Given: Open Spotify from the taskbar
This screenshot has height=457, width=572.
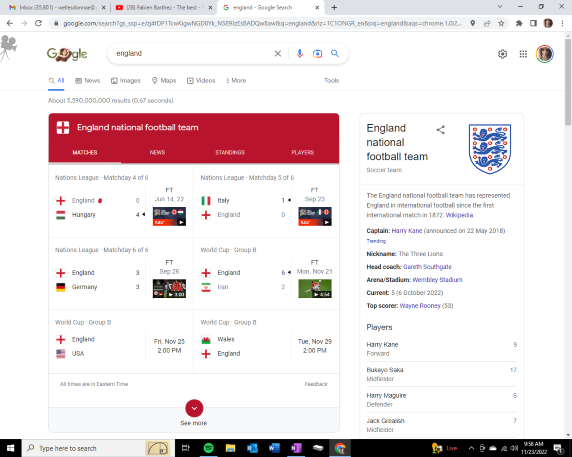Looking at the screenshot, I should tap(208, 448).
